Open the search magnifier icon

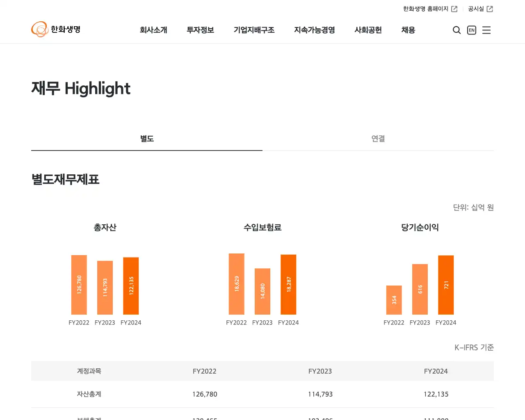[457, 30]
